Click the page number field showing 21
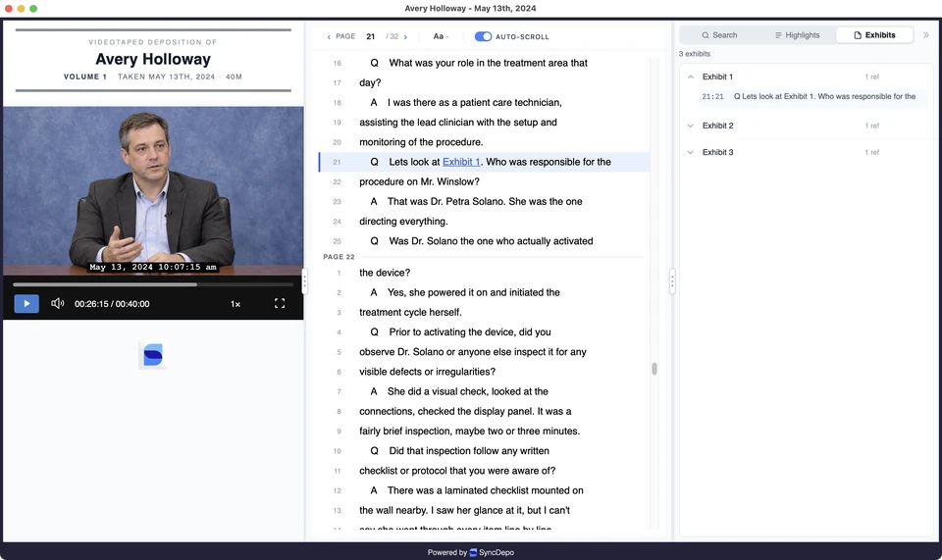942x560 pixels. point(371,36)
